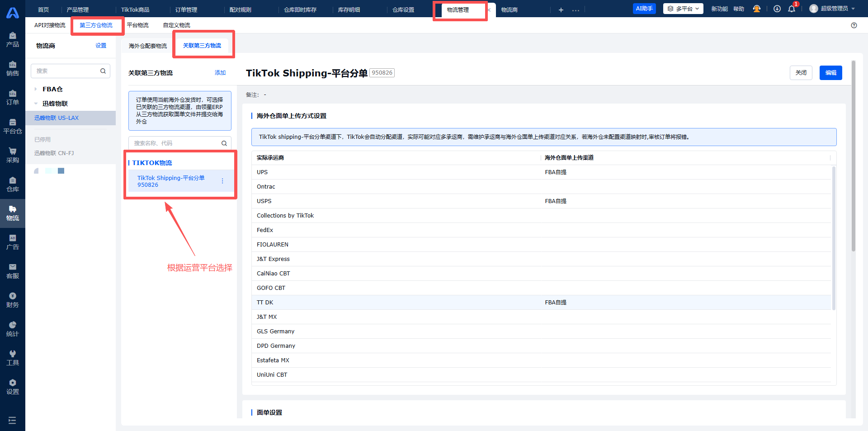Switch to the 物流商 tab
Viewport: 868px width, 431px height.
(509, 10)
